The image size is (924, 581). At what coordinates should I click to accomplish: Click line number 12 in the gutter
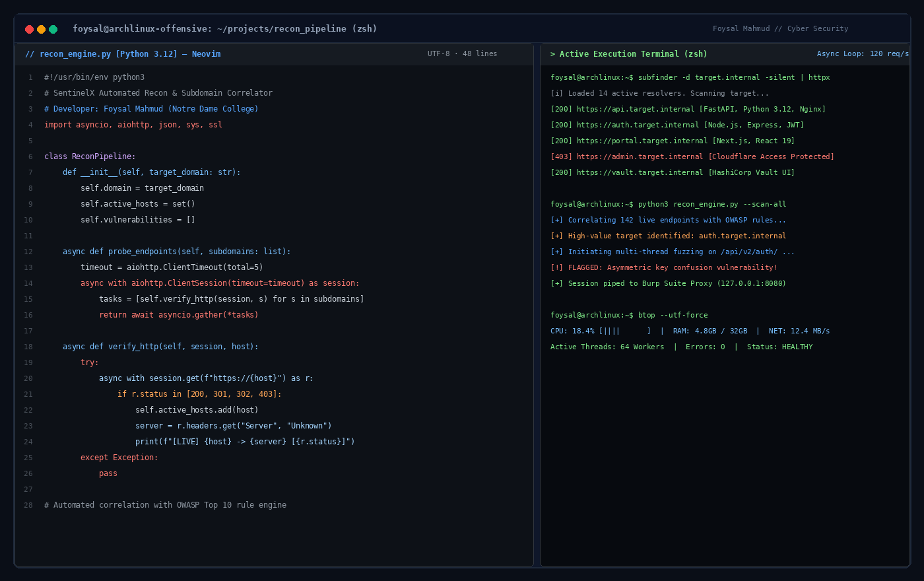click(28, 252)
